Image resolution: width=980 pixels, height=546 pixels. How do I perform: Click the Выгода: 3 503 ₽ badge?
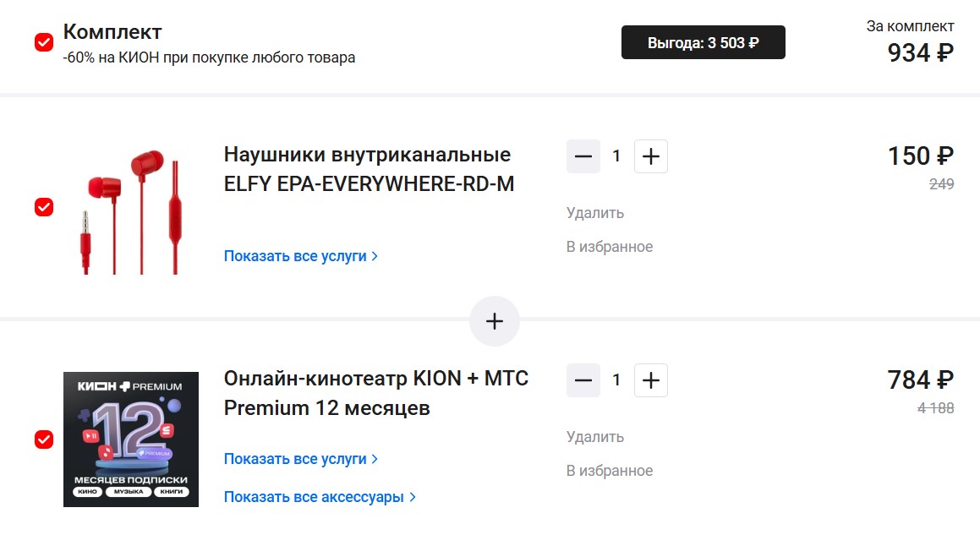tap(703, 42)
